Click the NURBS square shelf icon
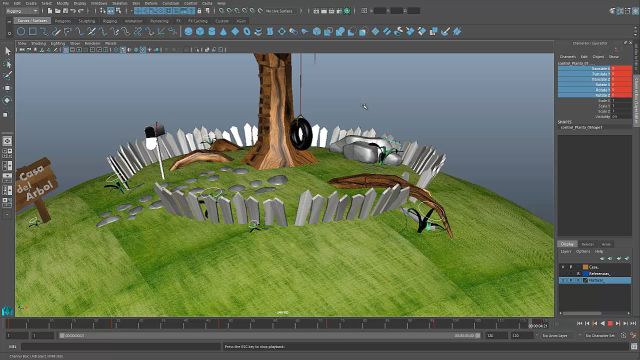The width and height of the screenshot is (640, 360). 33,31
